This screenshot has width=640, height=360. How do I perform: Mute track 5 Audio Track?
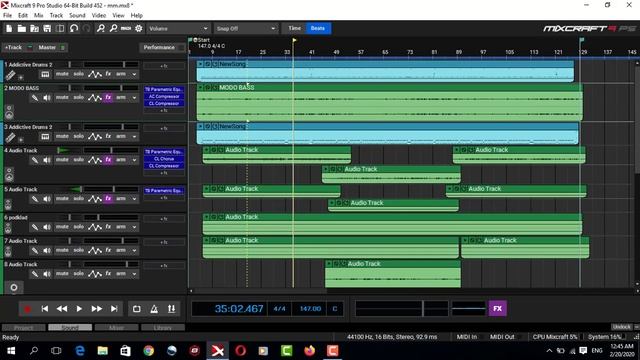62,199
